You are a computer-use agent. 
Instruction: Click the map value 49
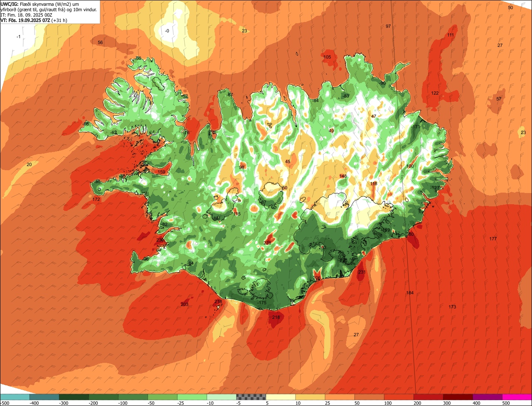331,131
